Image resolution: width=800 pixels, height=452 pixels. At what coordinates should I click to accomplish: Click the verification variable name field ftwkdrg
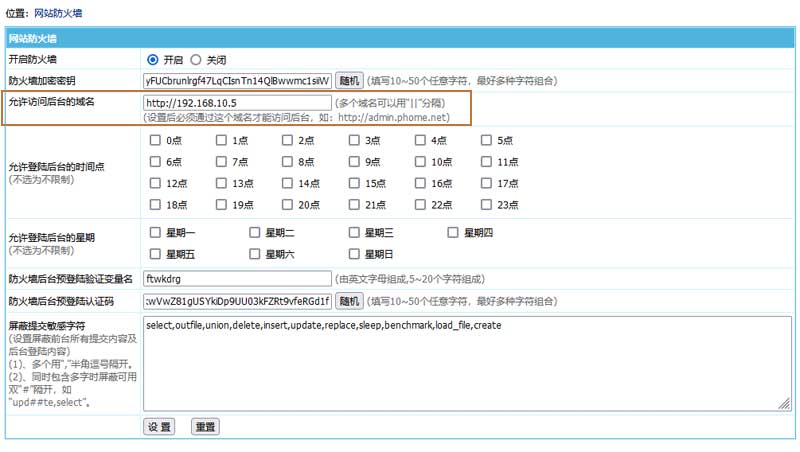coord(237,278)
